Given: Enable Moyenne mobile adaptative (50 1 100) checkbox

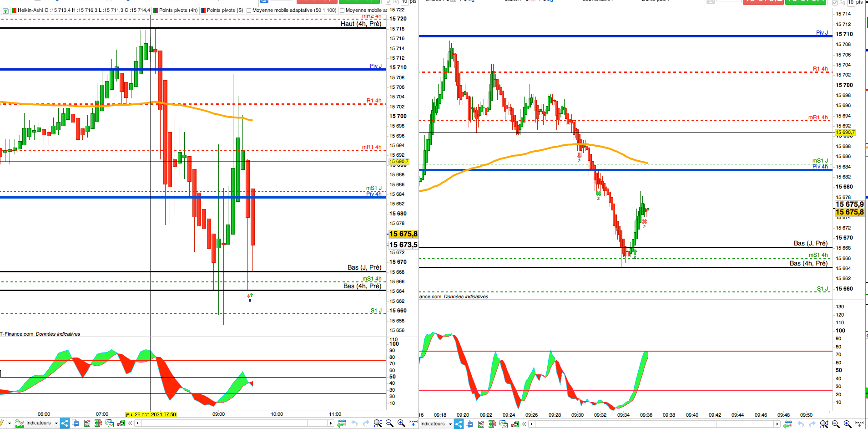Looking at the screenshot, I should (249, 10).
